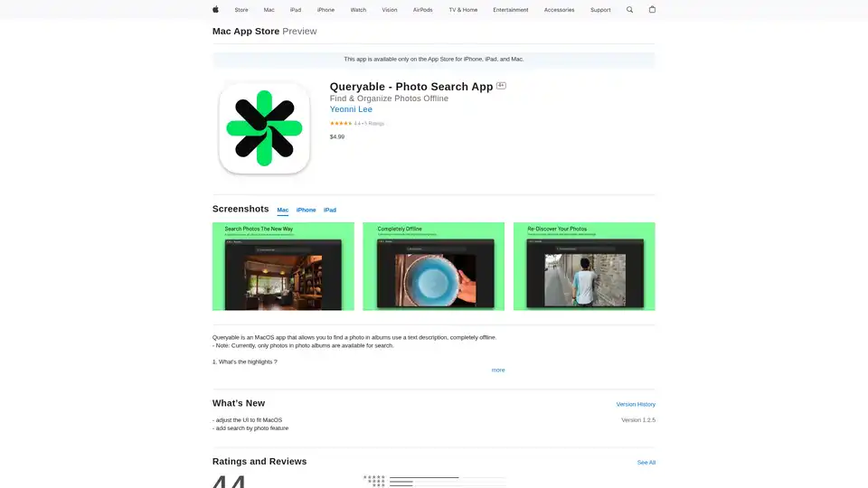The image size is (868, 488).
Task: Switch to the iPhone screenshots tab
Action: click(x=307, y=210)
